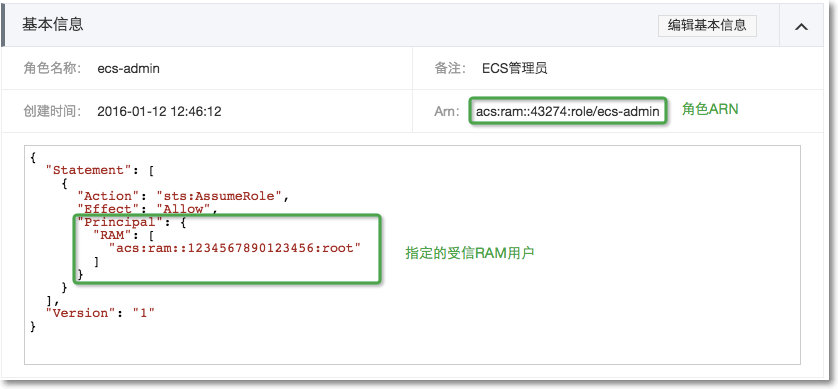838x389 pixels.
Task: Click inside the policy JSON text area
Action: [x=412, y=255]
